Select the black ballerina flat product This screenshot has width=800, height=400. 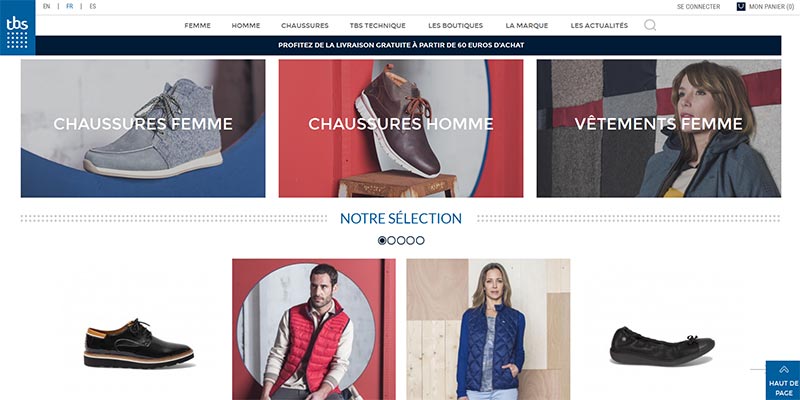click(662, 345)
